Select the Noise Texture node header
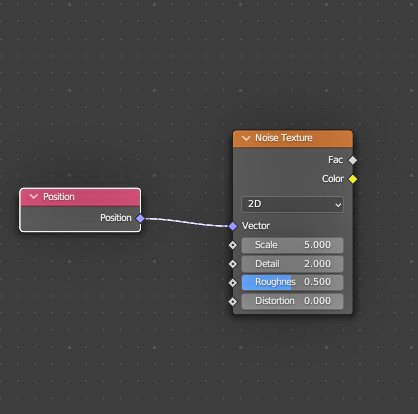 (x=293, y=138)
